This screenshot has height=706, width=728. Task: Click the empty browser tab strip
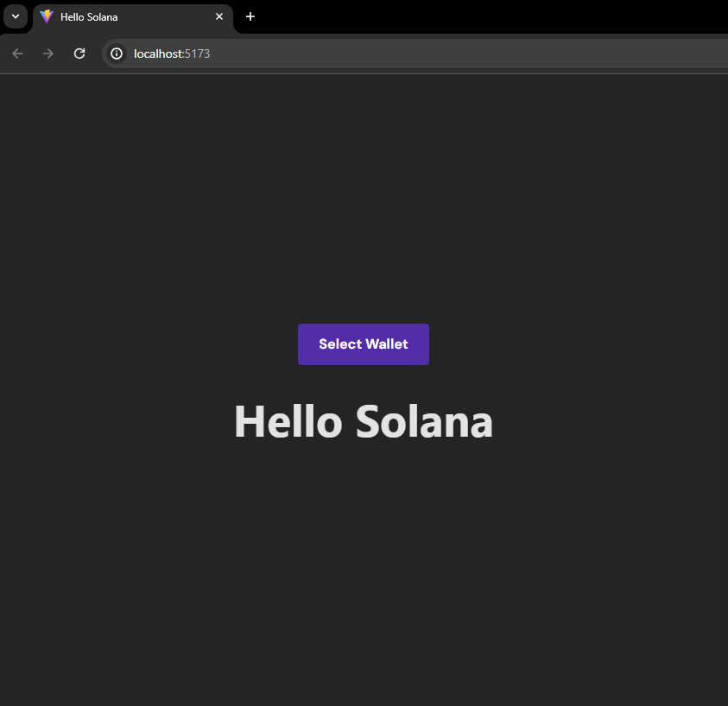tap(475, 16)
